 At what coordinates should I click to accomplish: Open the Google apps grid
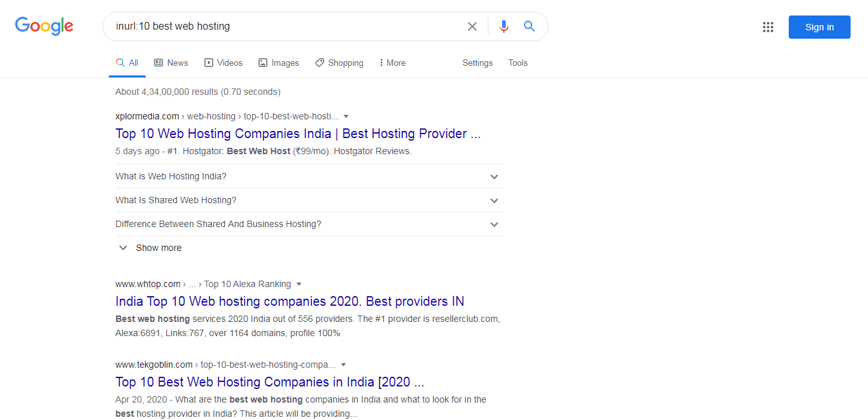[767, 26]
